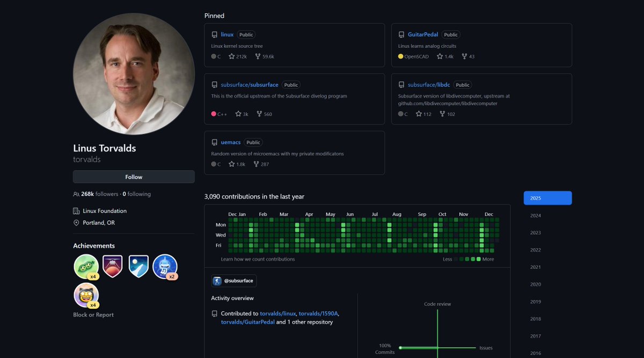Click the Public badge next to linux
The image size is (644, 358).
click(246, 35)
